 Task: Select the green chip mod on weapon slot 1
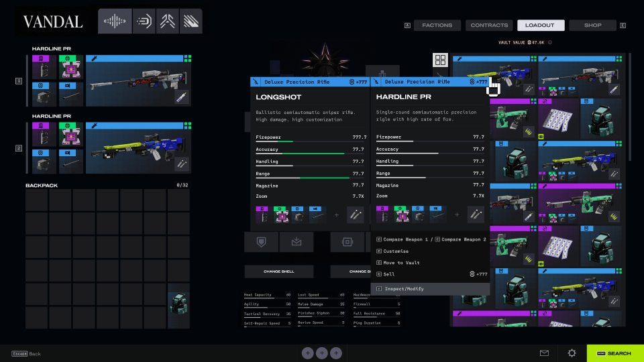coord(70,67)
